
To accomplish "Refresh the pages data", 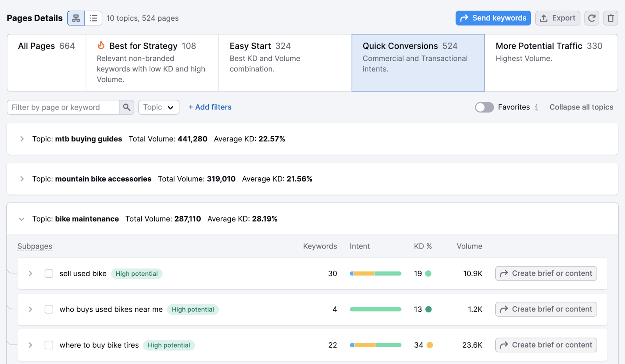I will (591, 18).
